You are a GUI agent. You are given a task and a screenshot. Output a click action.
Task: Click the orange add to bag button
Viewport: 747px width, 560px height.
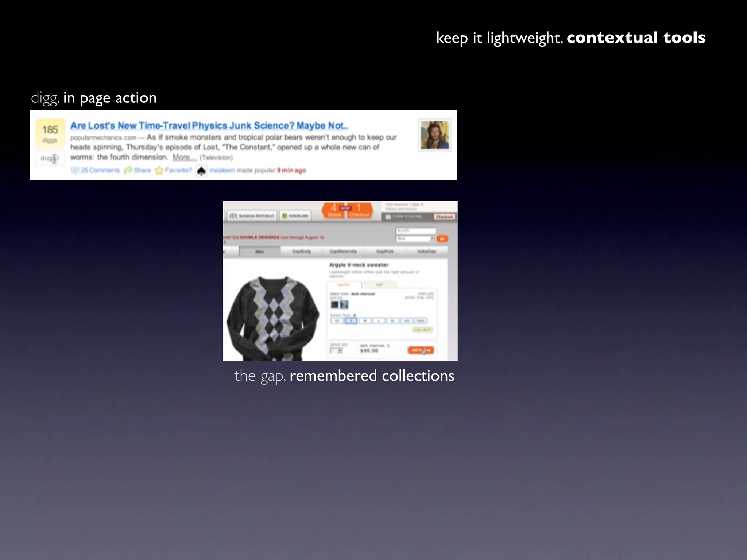[x=421, y=350]
